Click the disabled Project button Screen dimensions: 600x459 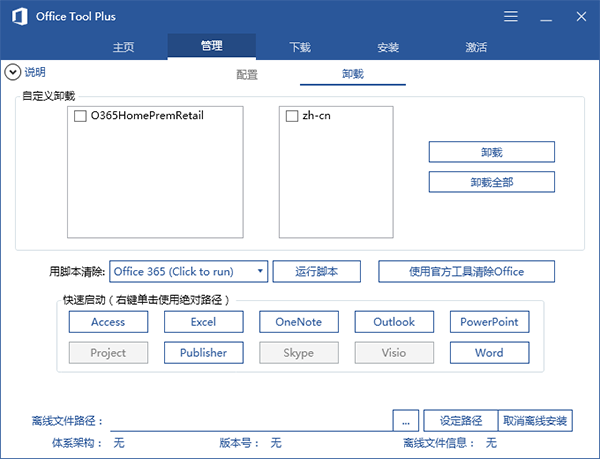click(108, 353)
